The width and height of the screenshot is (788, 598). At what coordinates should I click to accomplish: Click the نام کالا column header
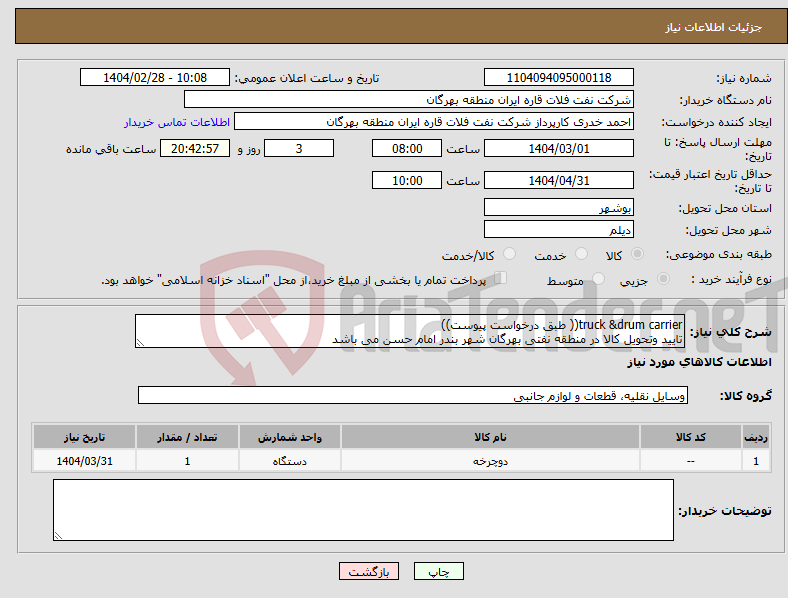[x=490, y=437]
